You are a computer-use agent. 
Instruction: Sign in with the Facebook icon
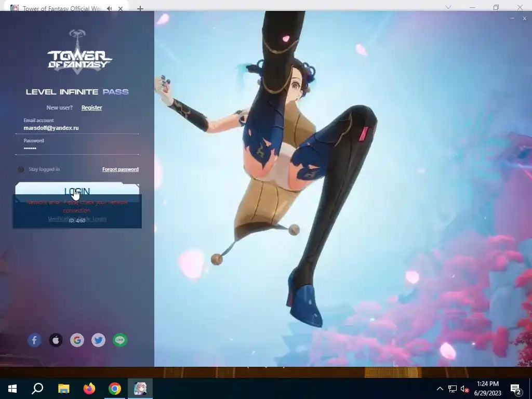click(35, 340)
